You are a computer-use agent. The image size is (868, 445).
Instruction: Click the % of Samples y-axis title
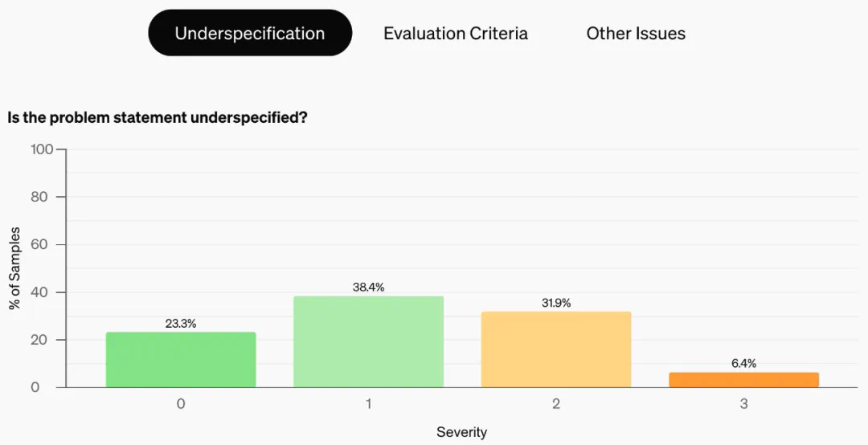[x=14, y=269]
